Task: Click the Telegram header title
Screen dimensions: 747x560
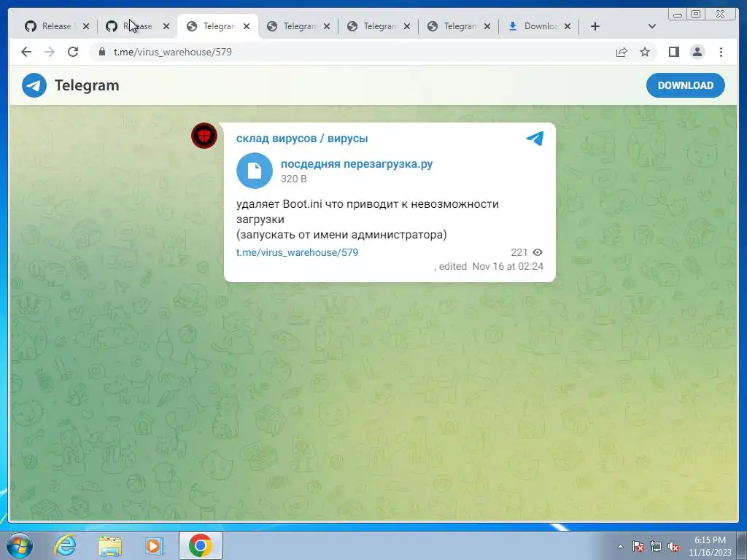Action: tap(87, 85)
